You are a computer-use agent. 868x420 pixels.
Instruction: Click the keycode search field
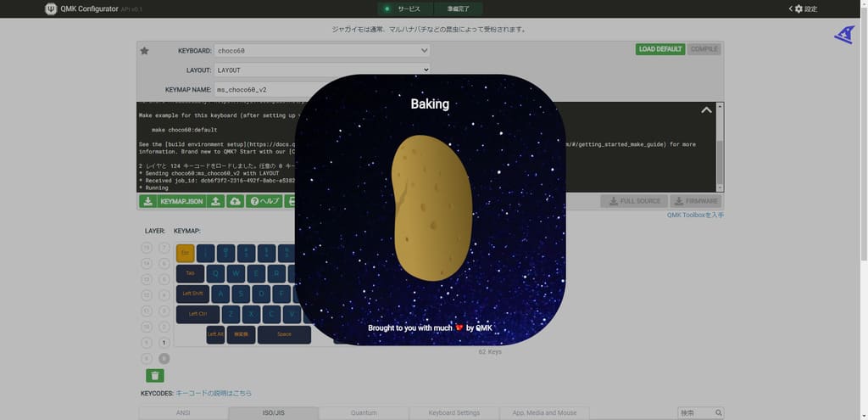coord(695,413)
